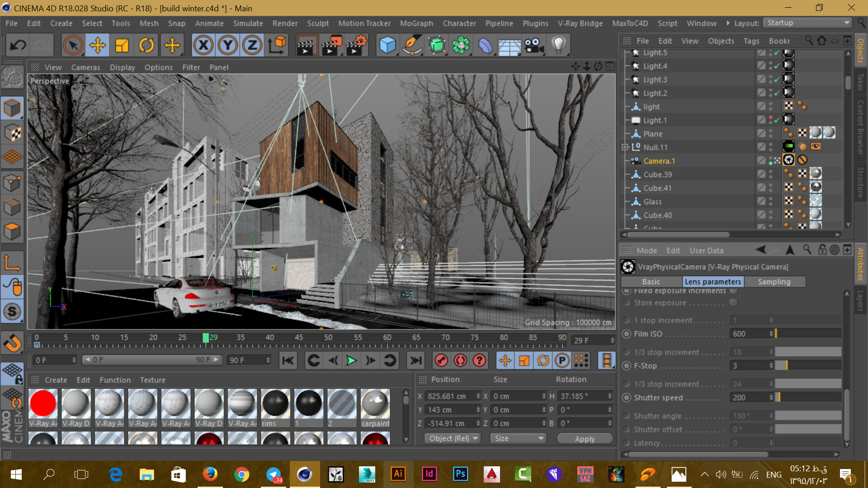Open the V-Ray Bridge menu
This screenshot has width=868, height=488.
(580, 23)
